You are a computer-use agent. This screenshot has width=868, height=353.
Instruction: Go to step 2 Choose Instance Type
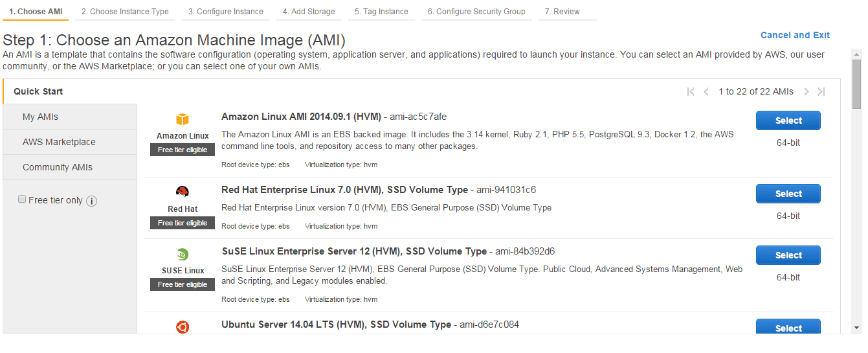[125, 12]
